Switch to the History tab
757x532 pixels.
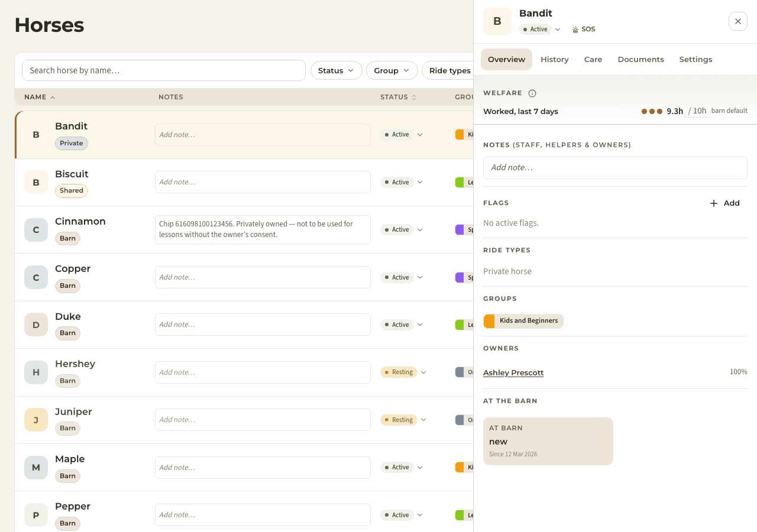click(555, 59)
